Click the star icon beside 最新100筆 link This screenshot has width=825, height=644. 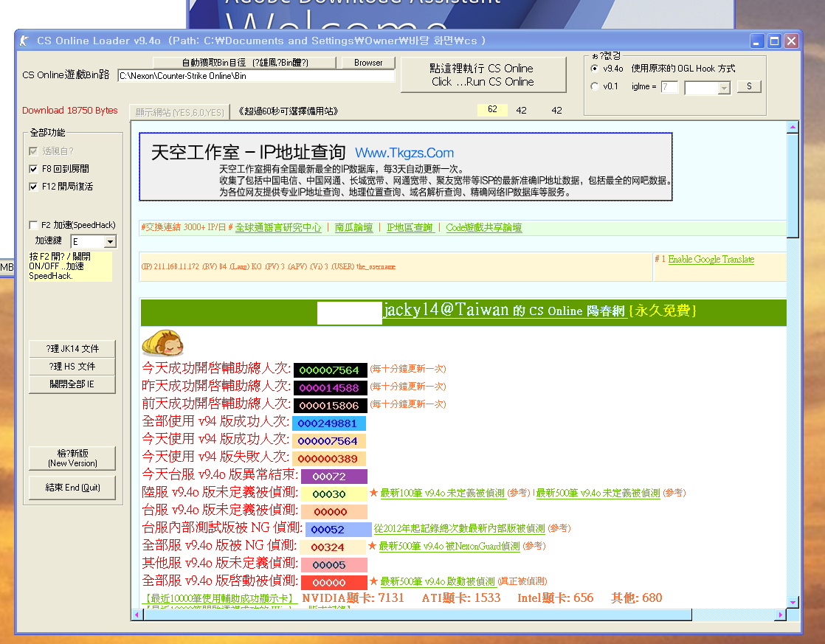pos(373,493)
